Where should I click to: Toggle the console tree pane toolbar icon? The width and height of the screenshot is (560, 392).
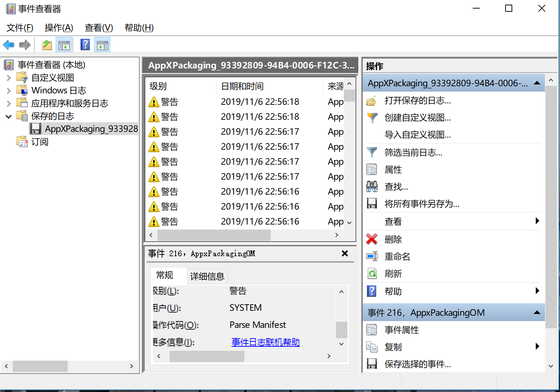click(x=64, y=45)
